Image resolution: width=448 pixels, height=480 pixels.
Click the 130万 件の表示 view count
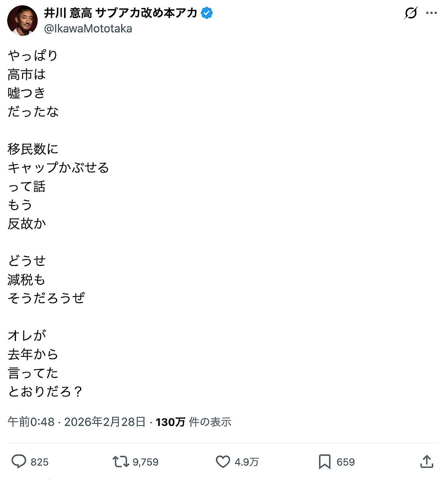point(194,422)
